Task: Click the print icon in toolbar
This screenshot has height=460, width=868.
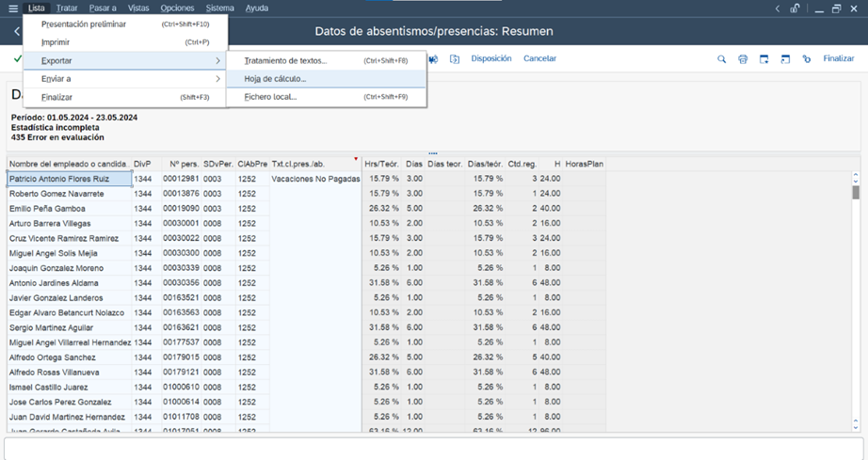Action: 743,59
